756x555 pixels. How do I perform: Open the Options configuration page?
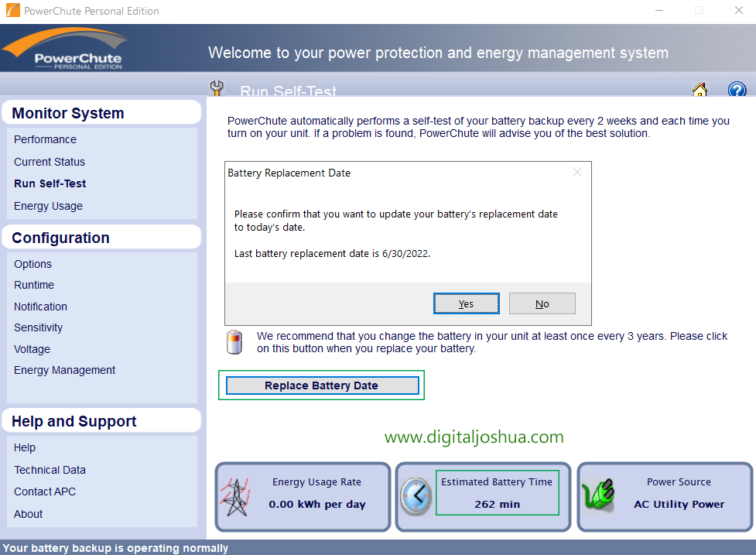coord(32,264)
